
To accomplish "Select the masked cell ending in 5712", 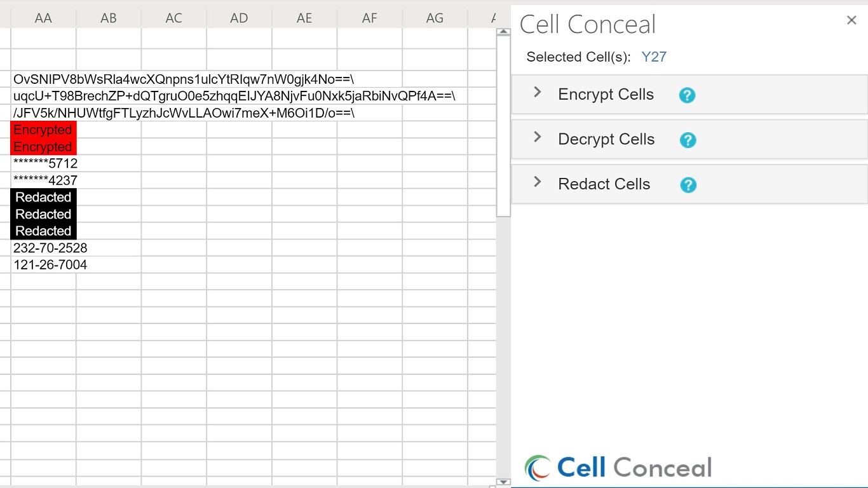I will [x=43, y=163].
